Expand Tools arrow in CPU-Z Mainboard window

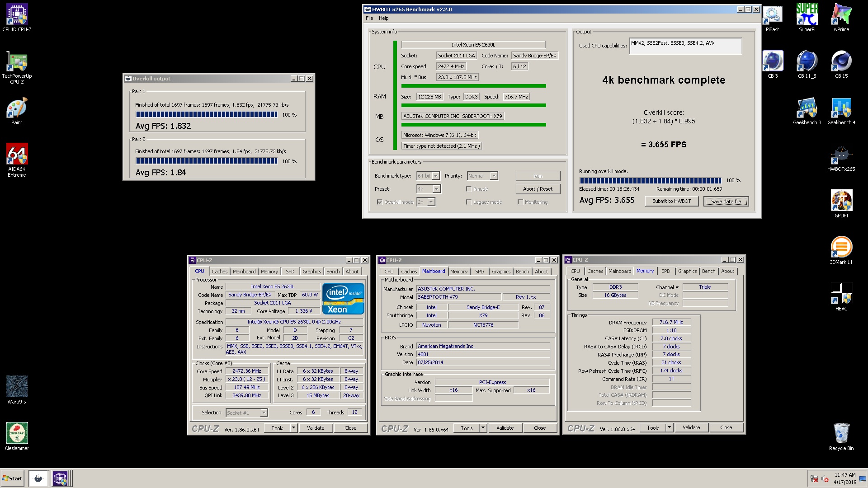point(483,428)
